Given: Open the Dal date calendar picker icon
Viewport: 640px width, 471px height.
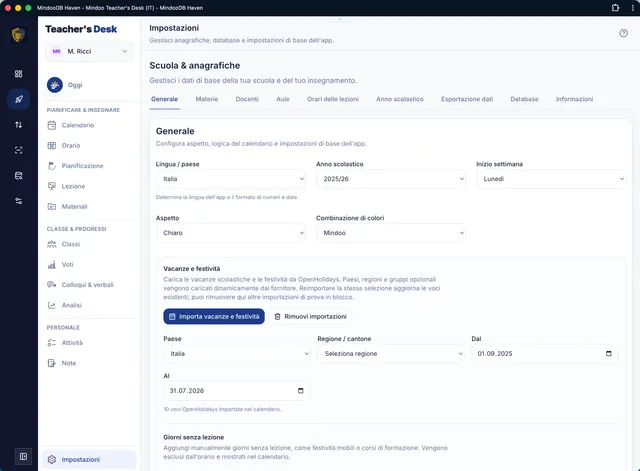Looking at the screenshot, I should click(609, 353).
